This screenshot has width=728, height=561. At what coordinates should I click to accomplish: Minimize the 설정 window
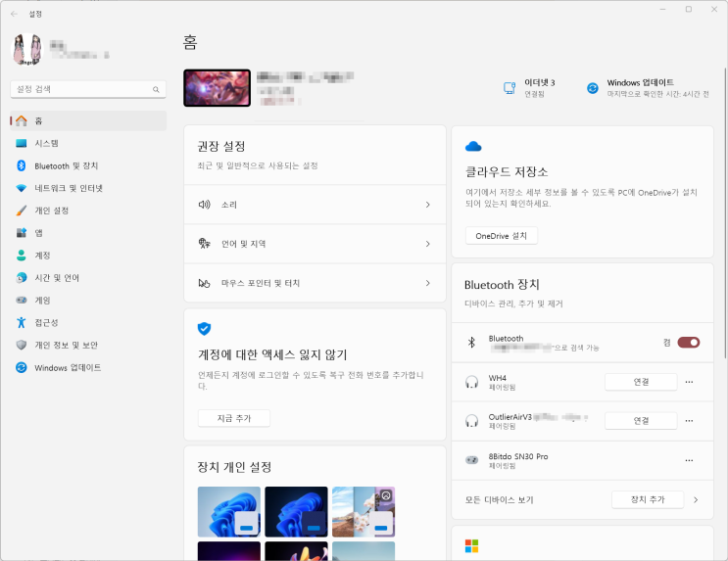click(663, 9)
